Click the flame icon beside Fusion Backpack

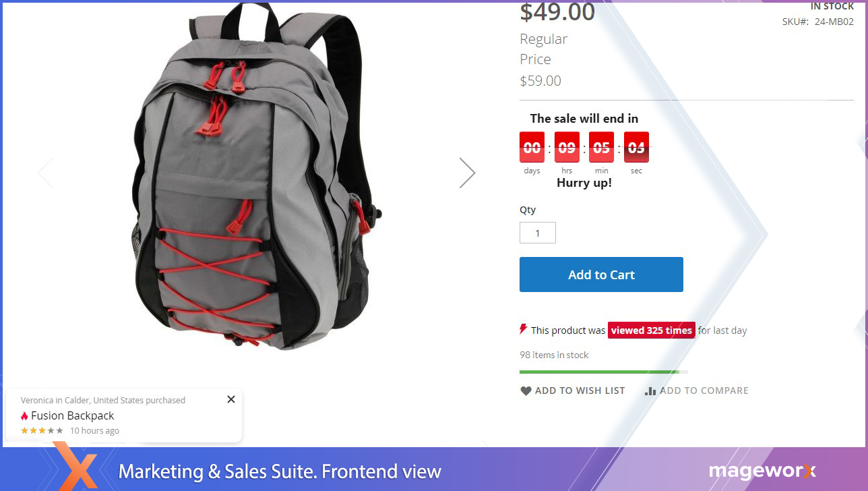point(24,416)
